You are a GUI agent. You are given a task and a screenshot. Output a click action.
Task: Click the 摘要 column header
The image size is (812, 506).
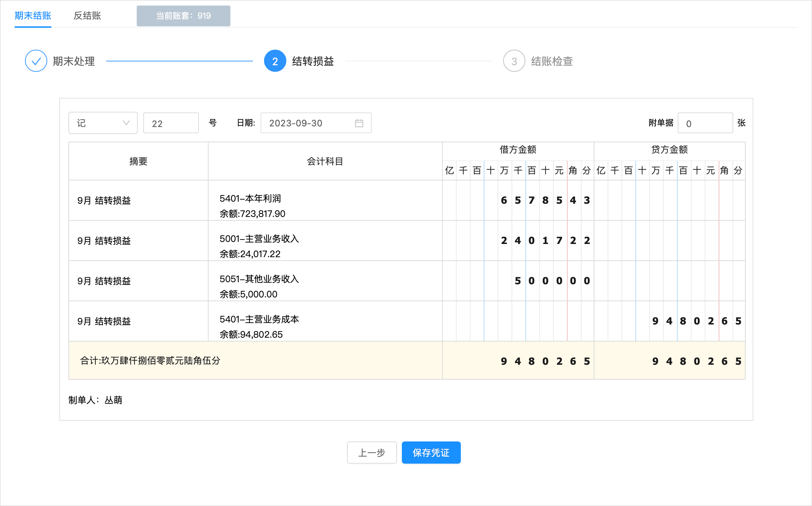(x=138, y=161)
